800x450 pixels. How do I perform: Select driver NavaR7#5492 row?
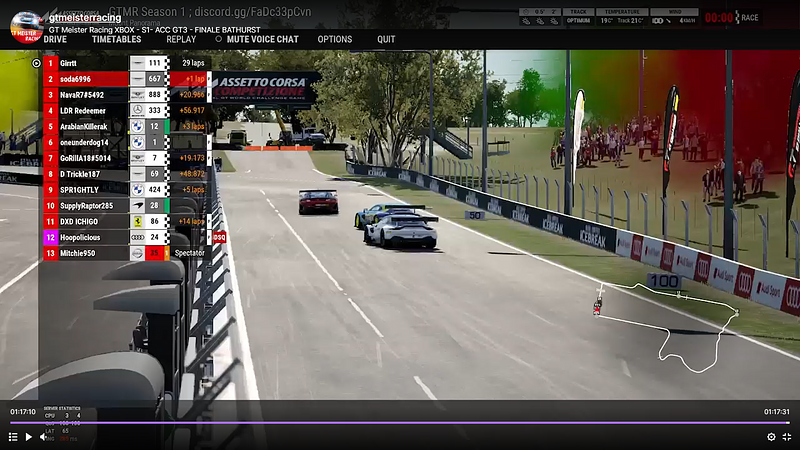pyautogui.click(x=128, y=95)
